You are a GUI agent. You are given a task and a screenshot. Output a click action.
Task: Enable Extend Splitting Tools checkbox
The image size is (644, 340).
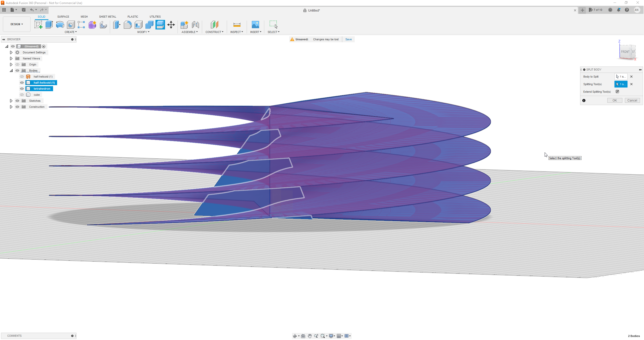click(617, 92)
